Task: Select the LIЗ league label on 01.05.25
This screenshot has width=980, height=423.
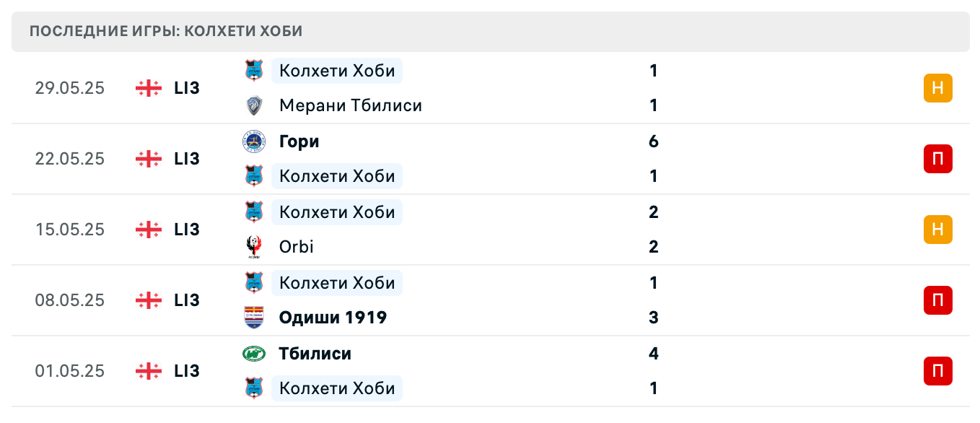Action: [x=185, y=370]
